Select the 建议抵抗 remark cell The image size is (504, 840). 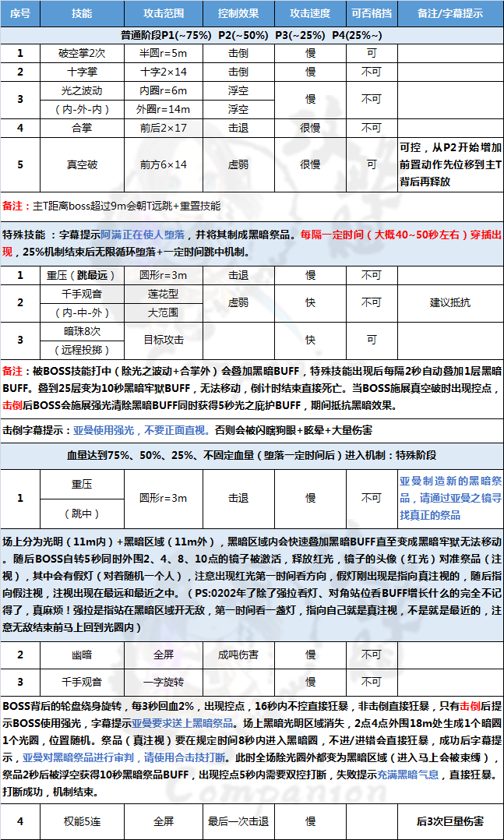point(450,302)
